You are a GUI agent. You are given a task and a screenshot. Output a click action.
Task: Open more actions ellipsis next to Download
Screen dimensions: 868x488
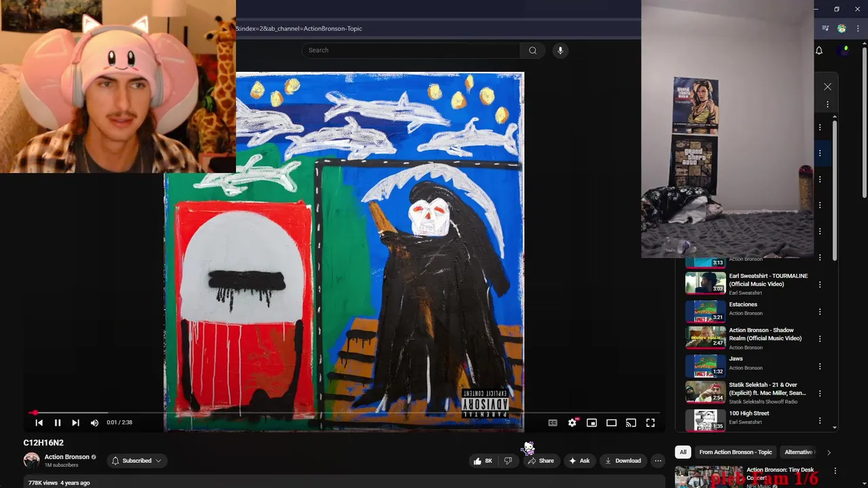click(x=658, y=461)
